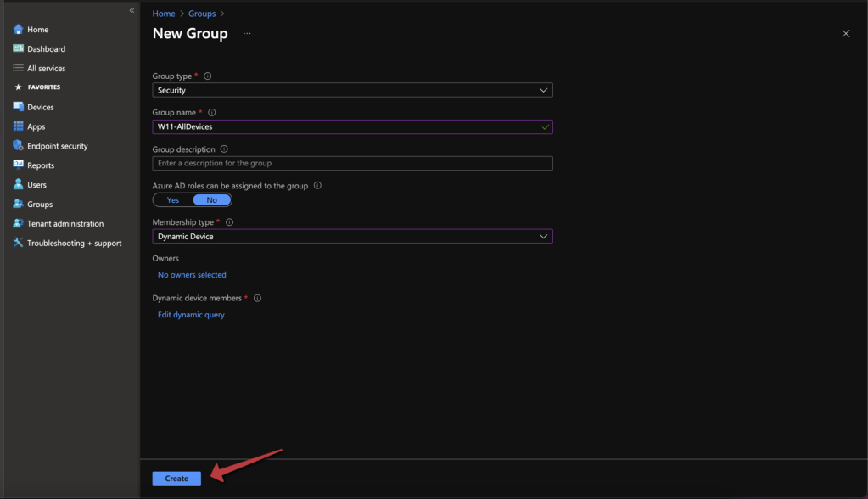
Task: Open Dashboard from the sidebar icon
Action: [19, 49]
